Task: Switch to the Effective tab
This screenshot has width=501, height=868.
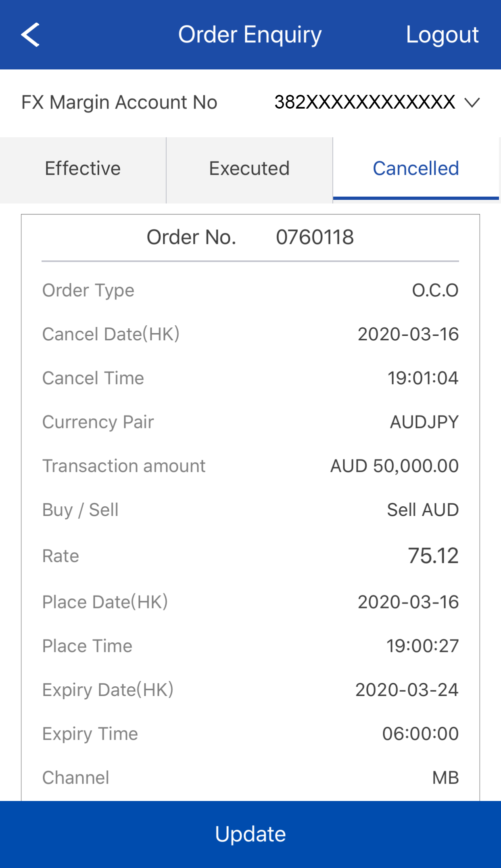Action: pos(83,169)
